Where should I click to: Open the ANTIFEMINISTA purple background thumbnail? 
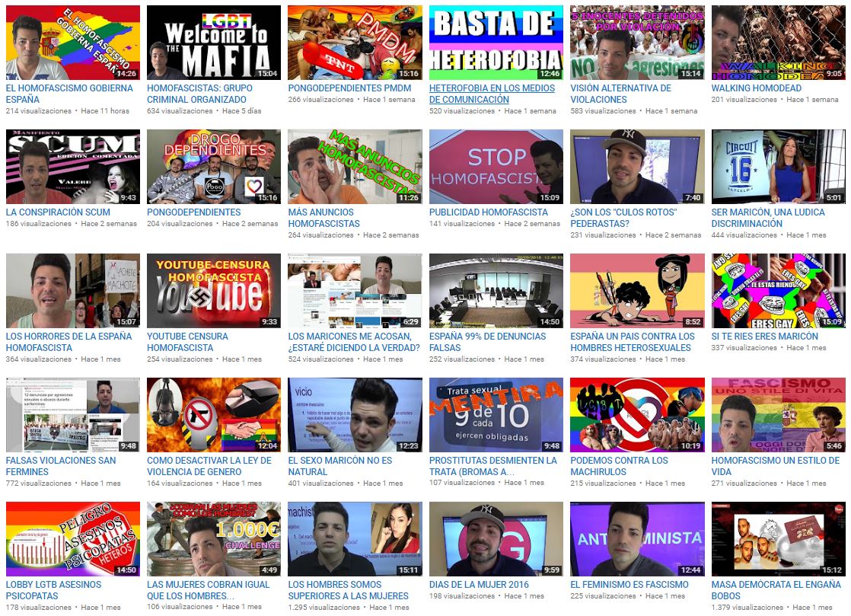[x=637, y=539]
